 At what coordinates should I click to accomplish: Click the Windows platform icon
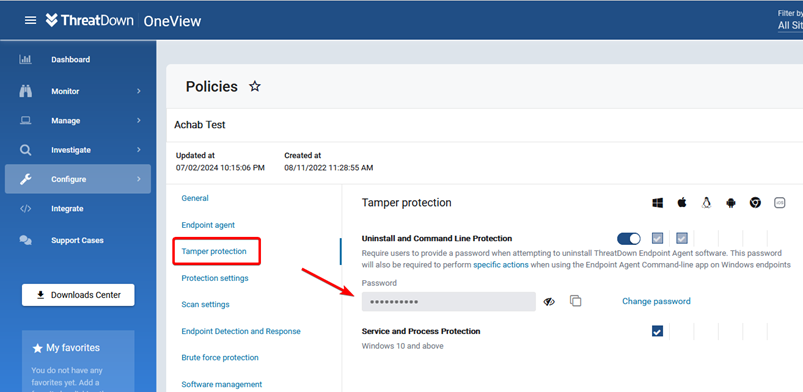click(658, 203)
